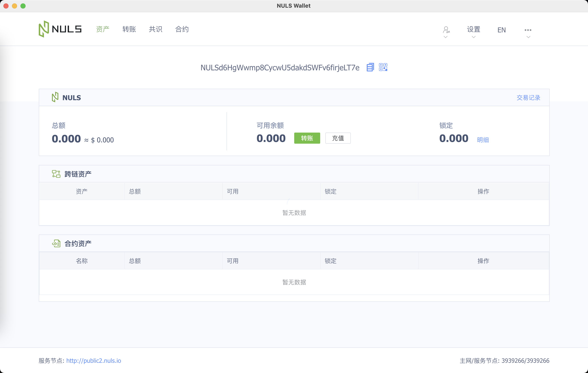
Task: Copy the wallet address icon
Action: tap(370, 67)
